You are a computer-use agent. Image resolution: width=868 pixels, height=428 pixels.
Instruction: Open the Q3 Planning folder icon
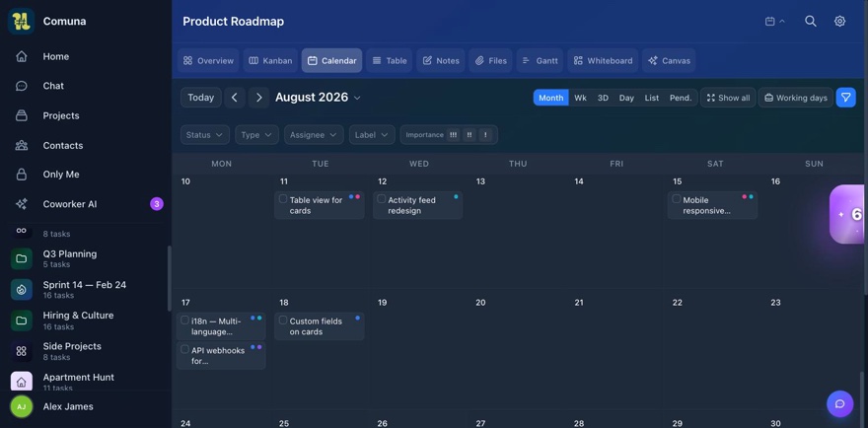[21, 258]
